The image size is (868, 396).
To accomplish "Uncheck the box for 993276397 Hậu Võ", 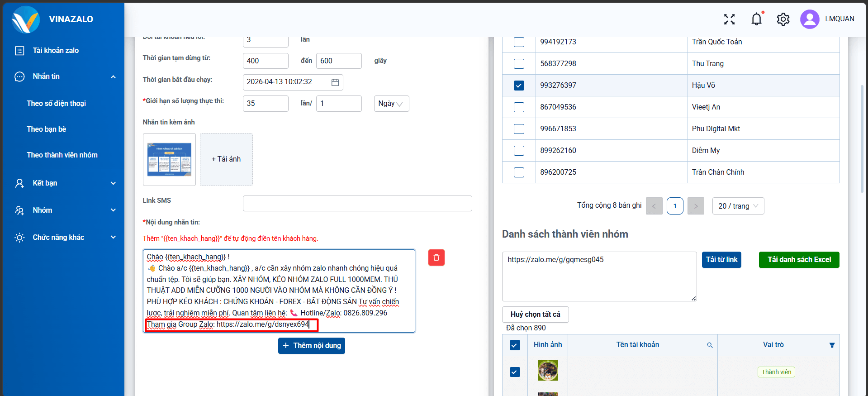I will coord(519,86).
